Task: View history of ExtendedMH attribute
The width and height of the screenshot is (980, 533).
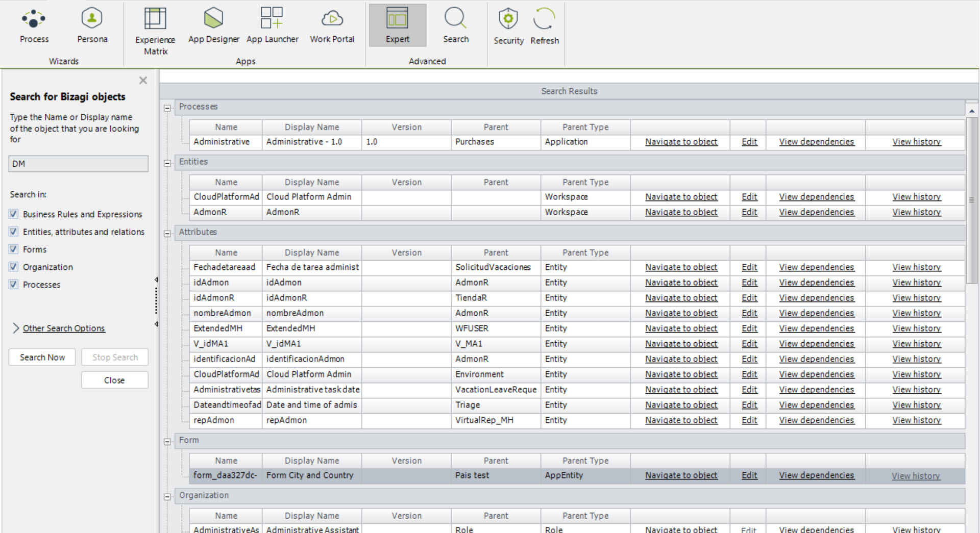Action: point(916,328)
